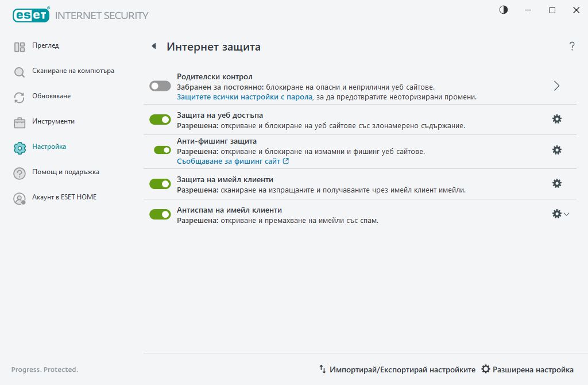Open the Обновяване sidebar section
588x385 pixels.
pyautogui.click(x=51, y=97)
